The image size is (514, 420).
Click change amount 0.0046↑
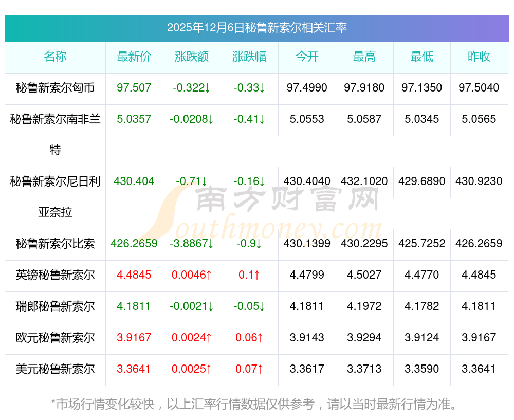192,275
